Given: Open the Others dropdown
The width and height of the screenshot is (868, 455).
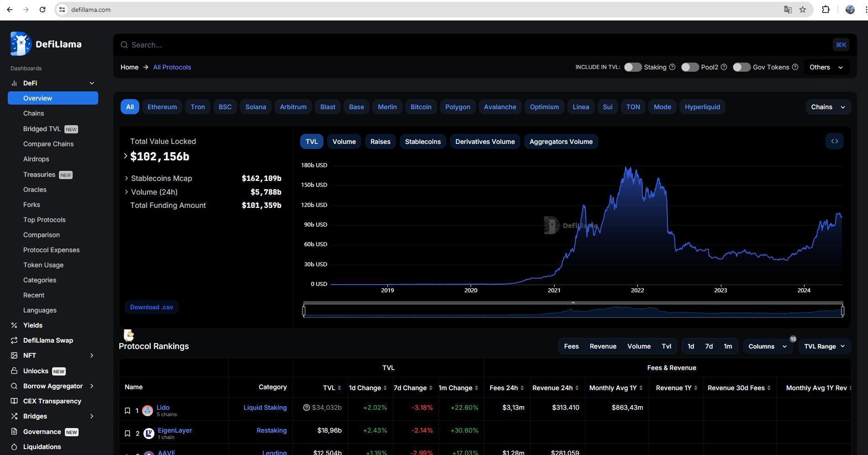Looking at the screenshot, I should point(826,67).
